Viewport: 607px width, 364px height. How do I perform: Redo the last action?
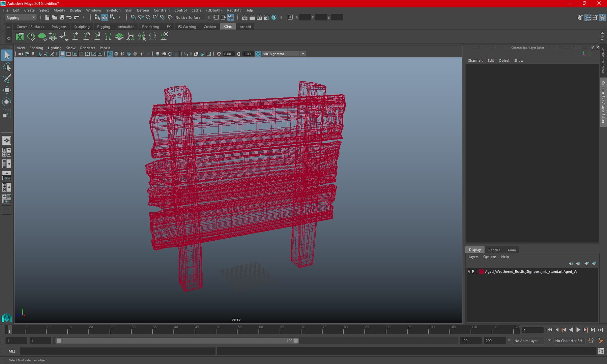pos(77,17)
